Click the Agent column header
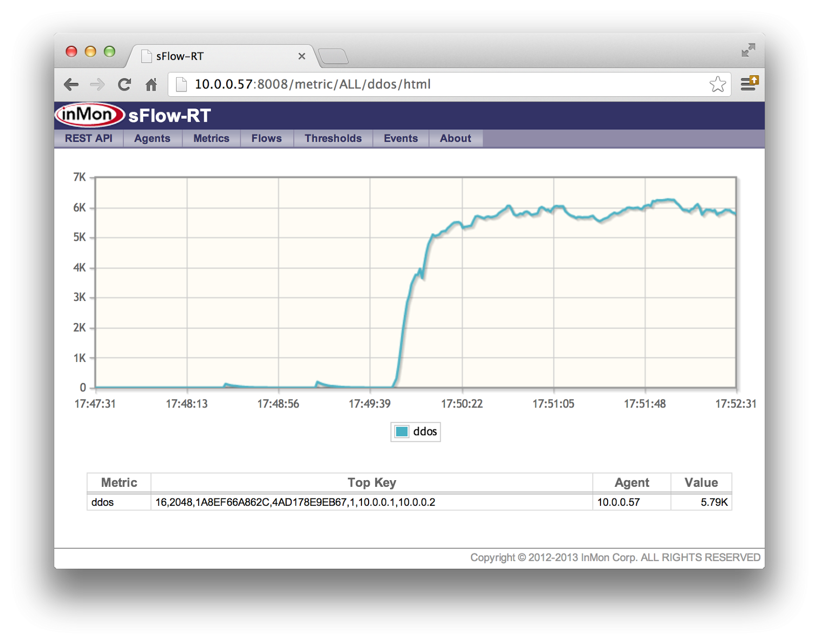 point(632,483)
